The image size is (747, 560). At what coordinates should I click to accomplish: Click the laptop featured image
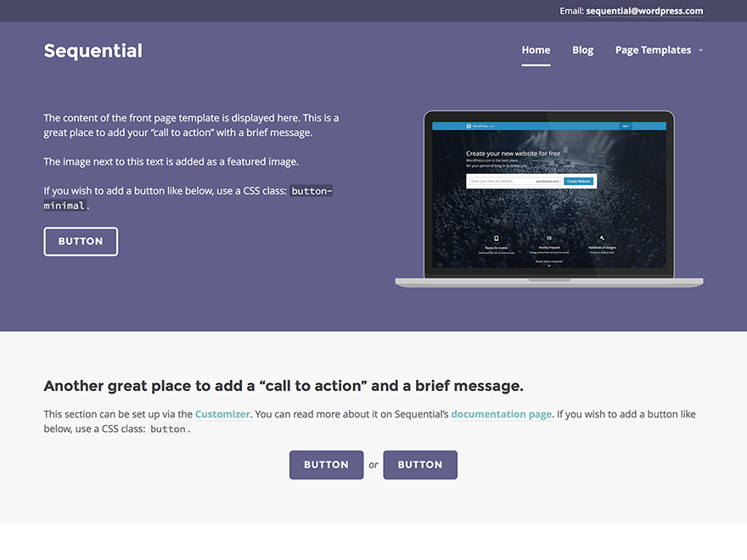click(x=549, y=199)
